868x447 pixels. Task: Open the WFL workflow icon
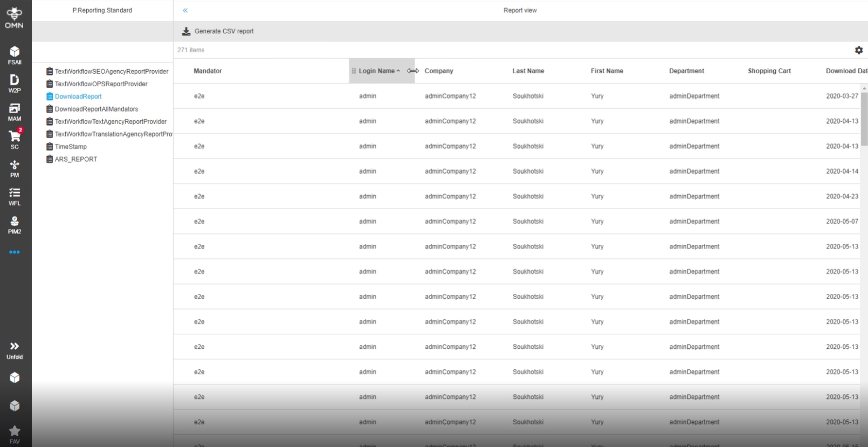[x=15, y=196]
